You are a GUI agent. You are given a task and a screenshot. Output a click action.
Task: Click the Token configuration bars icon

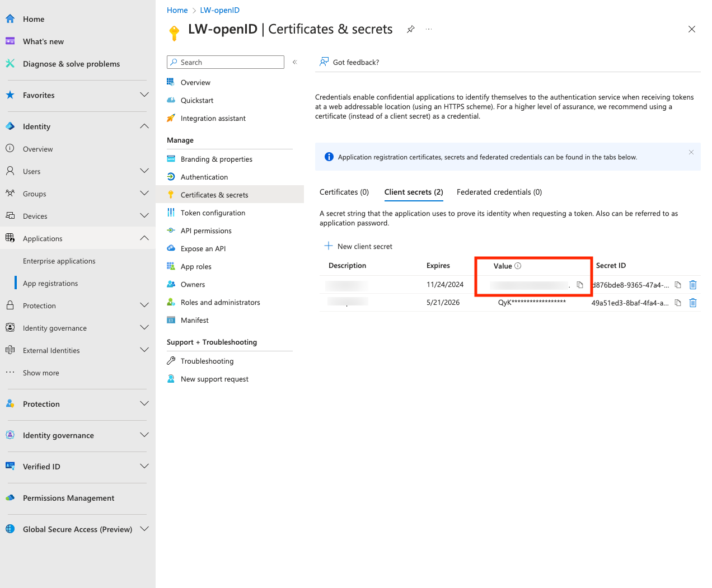point(171,213)
